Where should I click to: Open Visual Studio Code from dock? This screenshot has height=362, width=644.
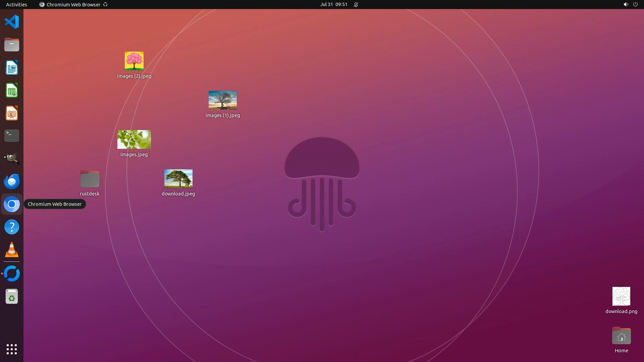click(12, 22)
